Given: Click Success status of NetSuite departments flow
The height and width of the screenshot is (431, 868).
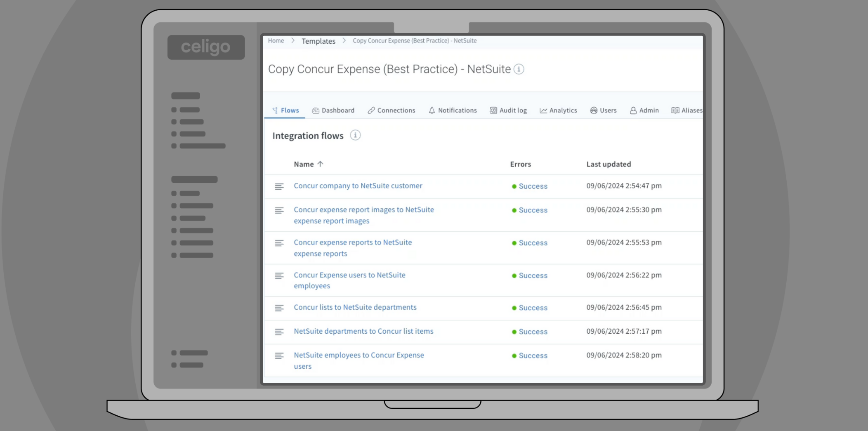Looking at the screenshot, I should coord(530,332).
